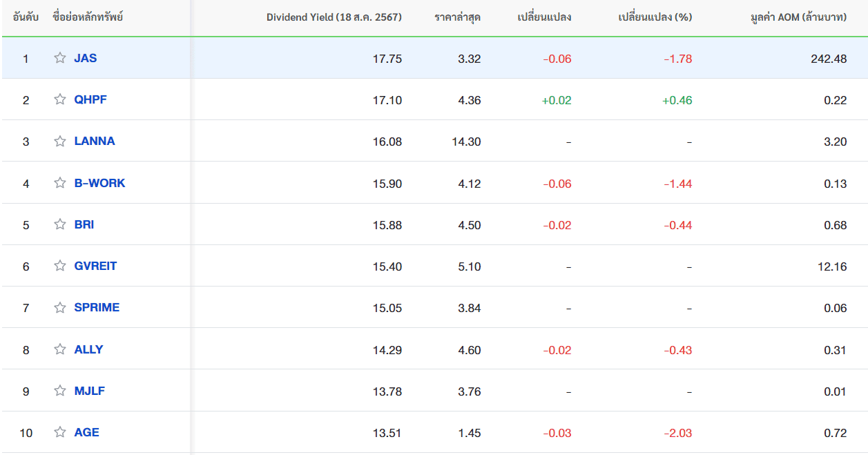Click QHPF change value +0.02
868x455 pixels.
click(557, 100)
